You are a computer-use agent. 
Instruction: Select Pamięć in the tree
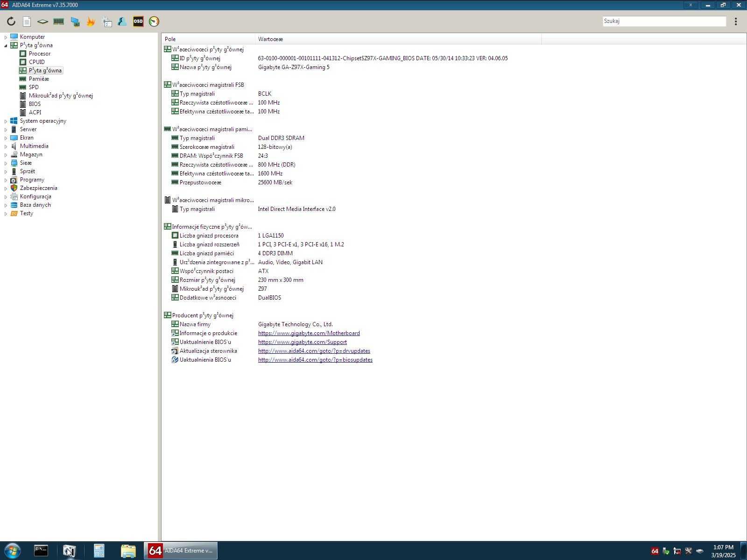click(39, 79)
